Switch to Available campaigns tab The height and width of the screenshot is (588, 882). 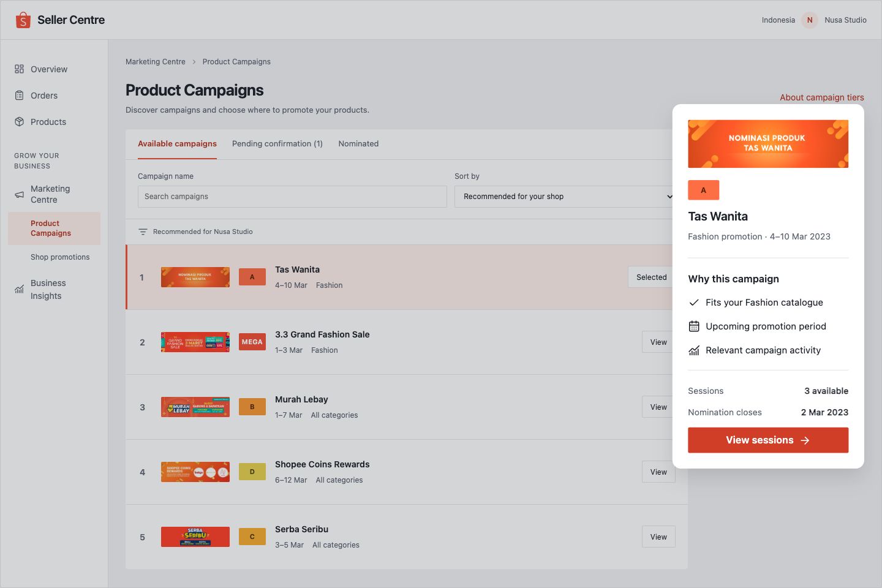pos(177,144)
